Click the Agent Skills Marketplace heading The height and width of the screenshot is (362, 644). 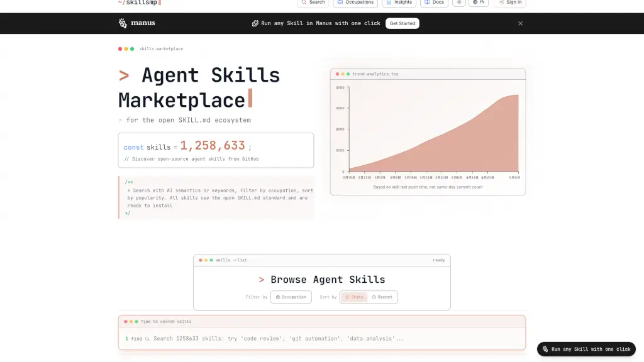pyautogui.click(x=199, y=87)
